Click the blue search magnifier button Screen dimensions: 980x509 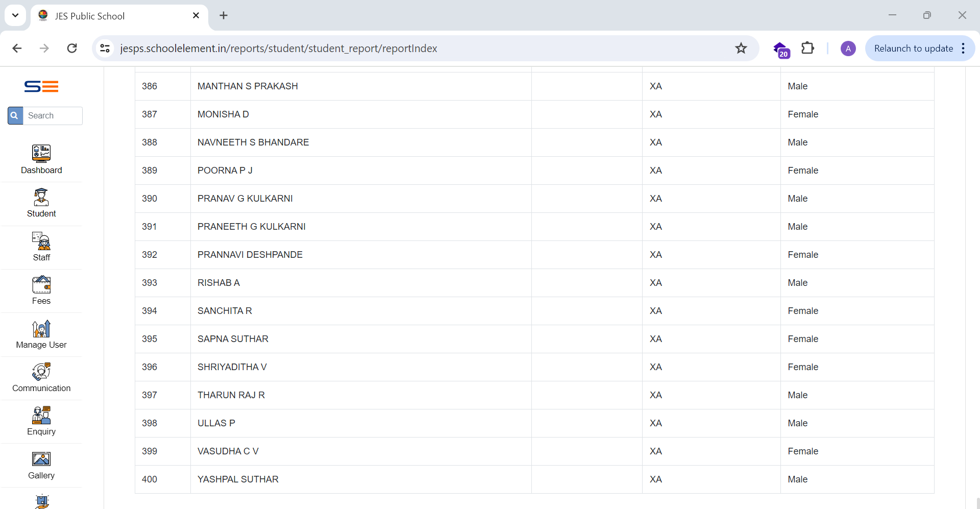(x=15, y=116)
